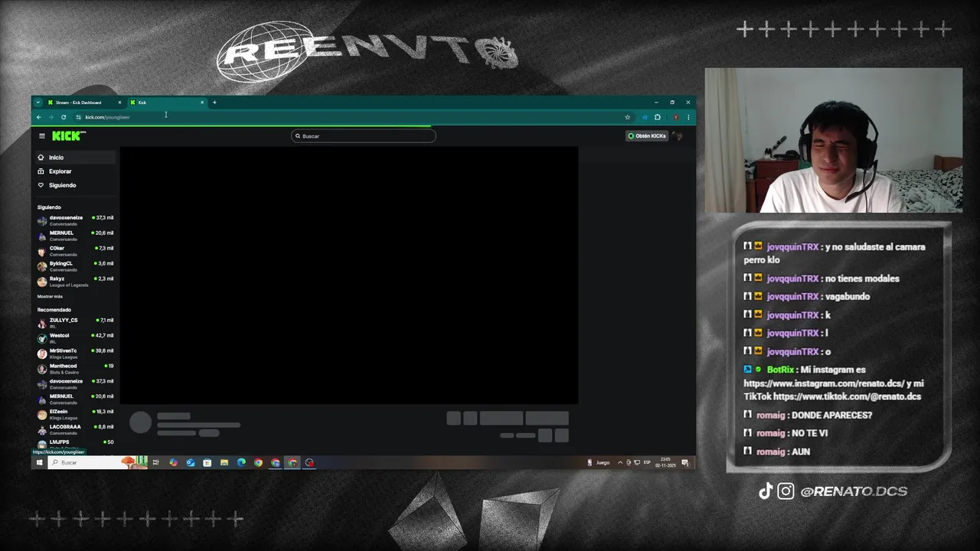
Task: Open MERNUEL channel under Siguiendo list
Action: coord(75,236)
